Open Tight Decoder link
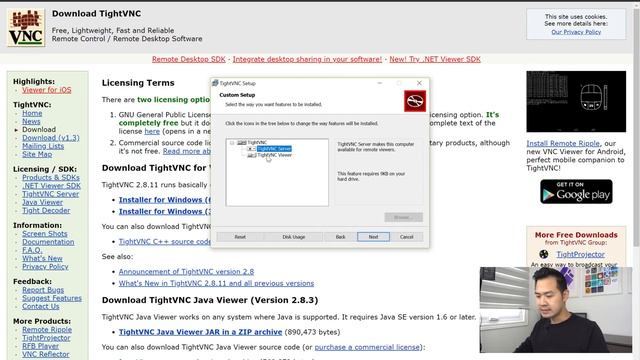This screenshot has height=360, width=640. coord(46,210)
